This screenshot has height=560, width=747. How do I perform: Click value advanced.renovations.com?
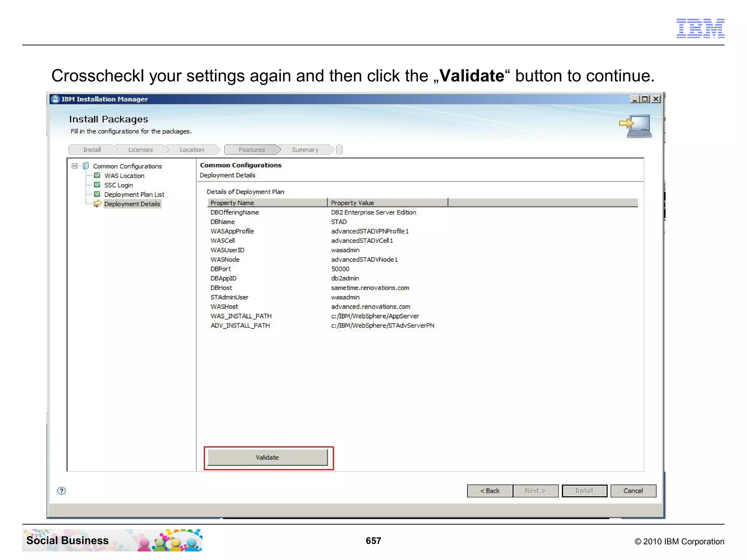(371, 307)
